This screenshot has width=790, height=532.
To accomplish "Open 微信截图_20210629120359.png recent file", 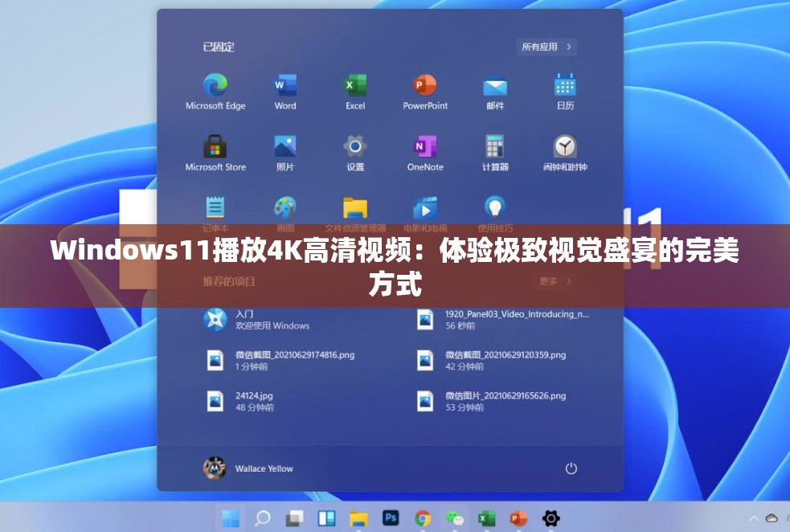I will pyautogui.click(x=491, y=360).
